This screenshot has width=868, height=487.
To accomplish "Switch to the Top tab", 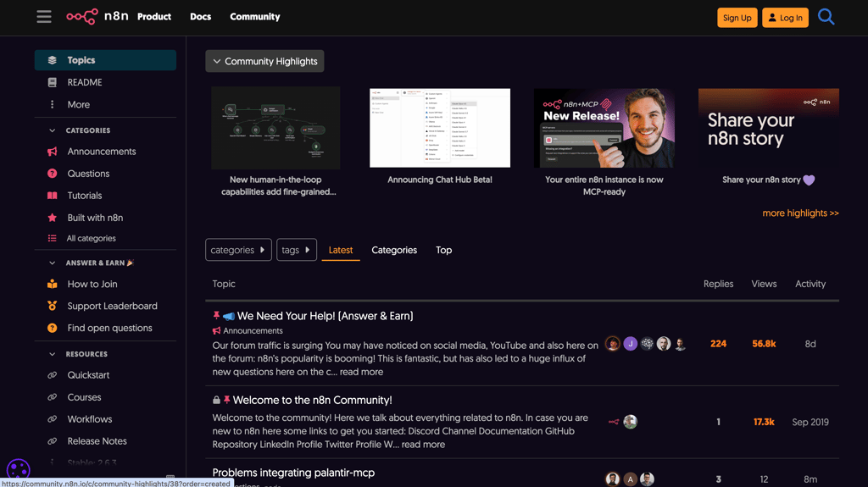I will click(x=443, y=250).
